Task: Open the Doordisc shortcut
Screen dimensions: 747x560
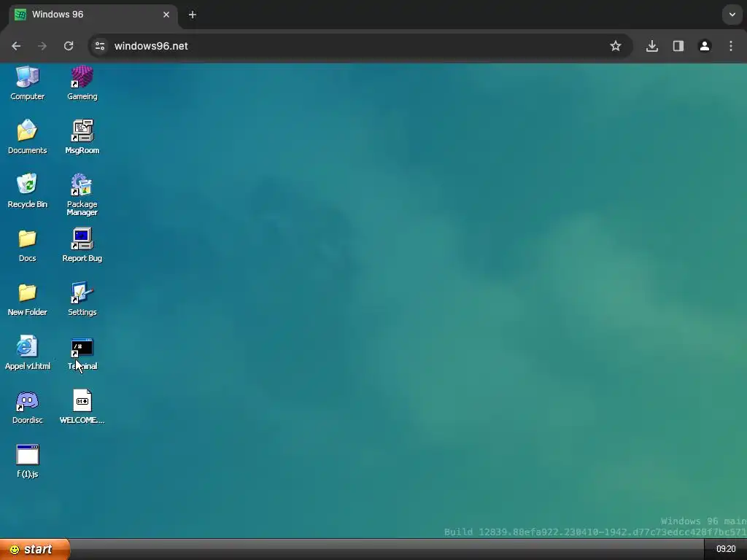Action: pyautogui.click(x=27, y=407)
